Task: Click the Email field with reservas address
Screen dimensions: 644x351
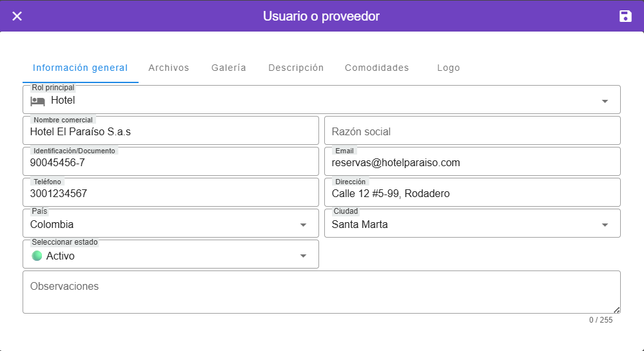Action: pos(472,162)
